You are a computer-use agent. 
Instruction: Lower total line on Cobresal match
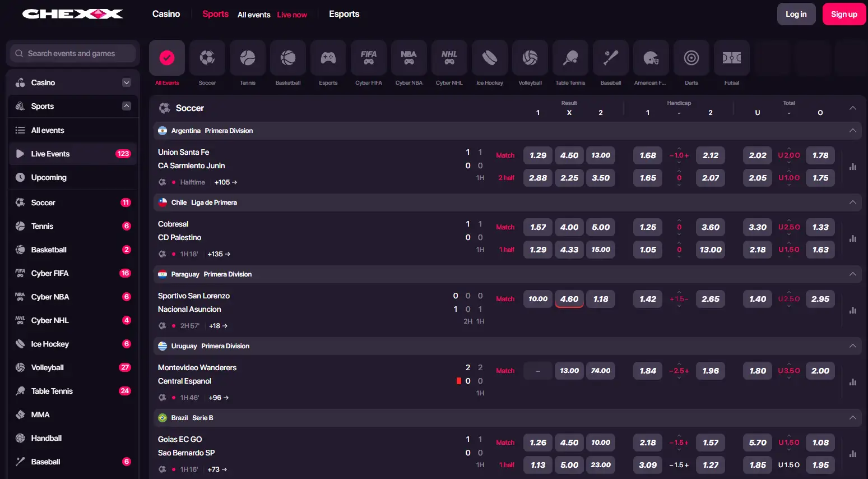(789, 234)
